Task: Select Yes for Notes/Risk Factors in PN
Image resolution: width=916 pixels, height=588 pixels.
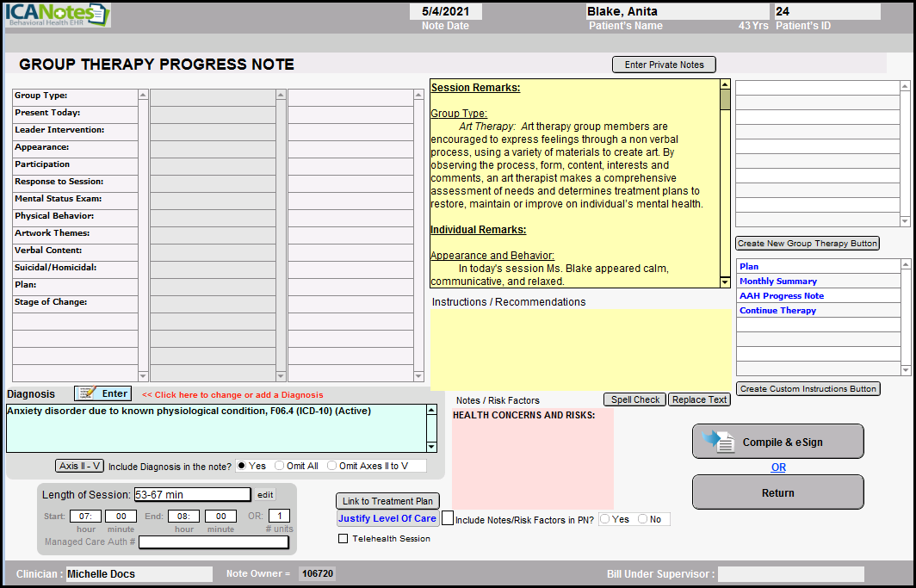Action: click(605, 519)
